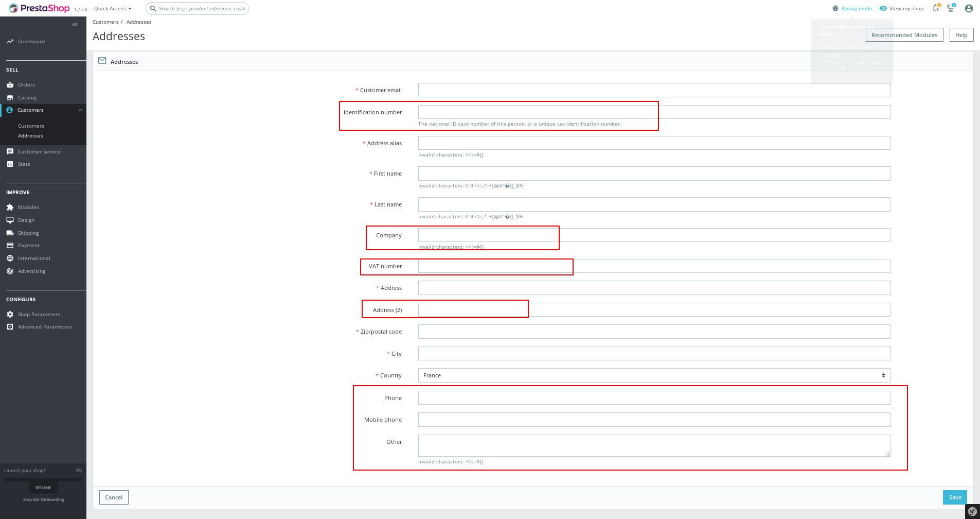Click the Payment card icon
Image resolution: width=980 pixels, height=519 pixels.
click(x=10, y=245)
